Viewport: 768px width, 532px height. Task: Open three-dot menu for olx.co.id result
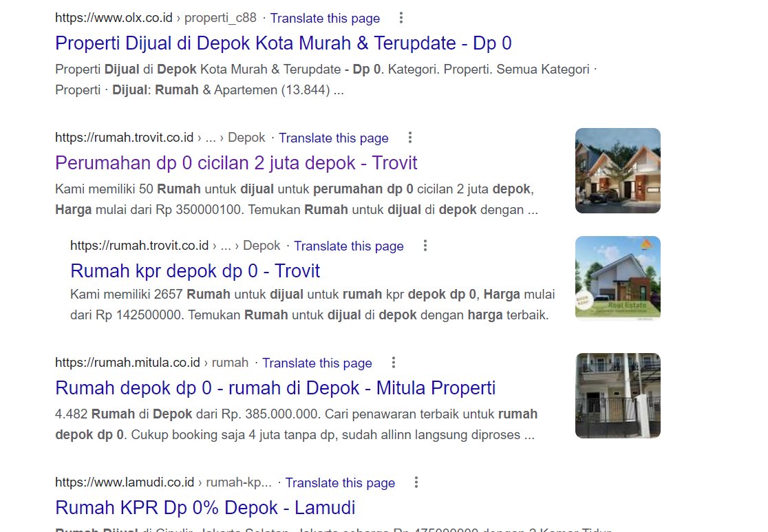(x=401, y=18)
